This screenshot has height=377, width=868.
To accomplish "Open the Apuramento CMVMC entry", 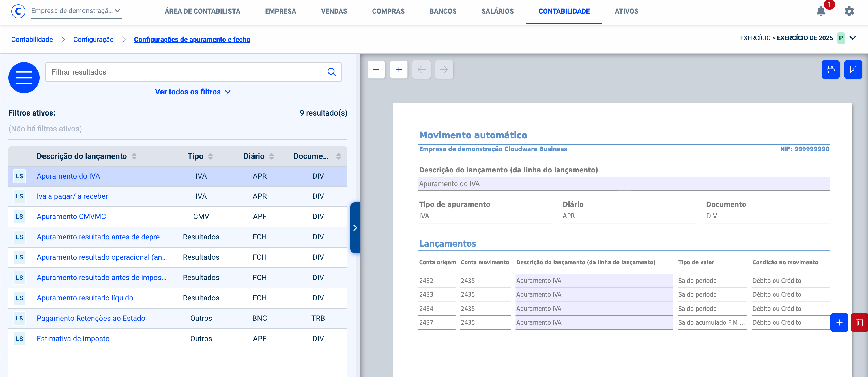I will [x=71, y=217].
